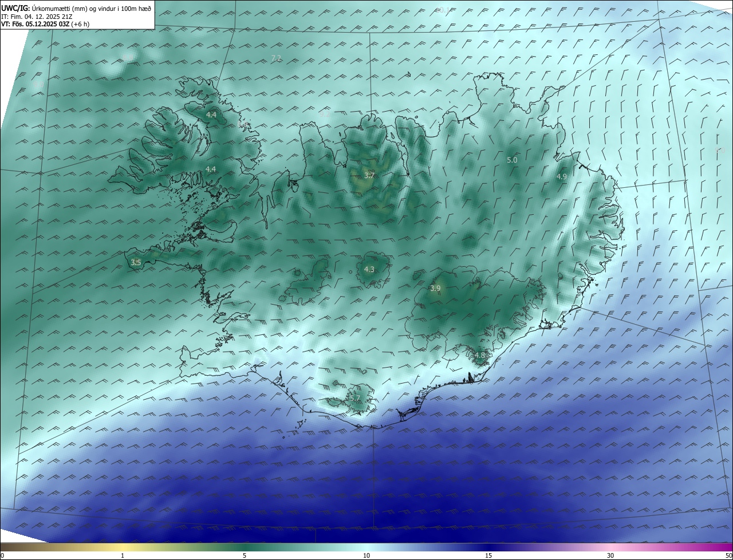
Task: Click the precipitation value '4.8' on the map
Action: (x=480, y=355)
